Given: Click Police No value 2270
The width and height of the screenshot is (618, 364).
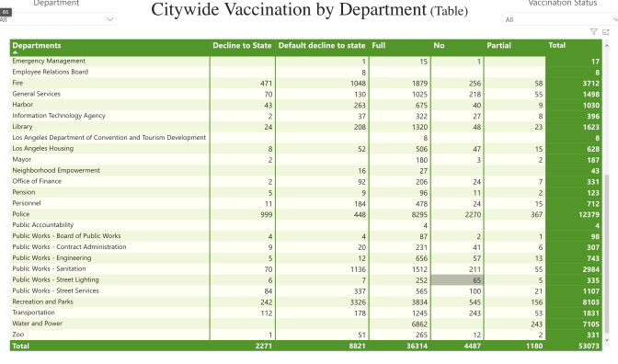Looking at the screenshot, I should click(x=473, y=215).
